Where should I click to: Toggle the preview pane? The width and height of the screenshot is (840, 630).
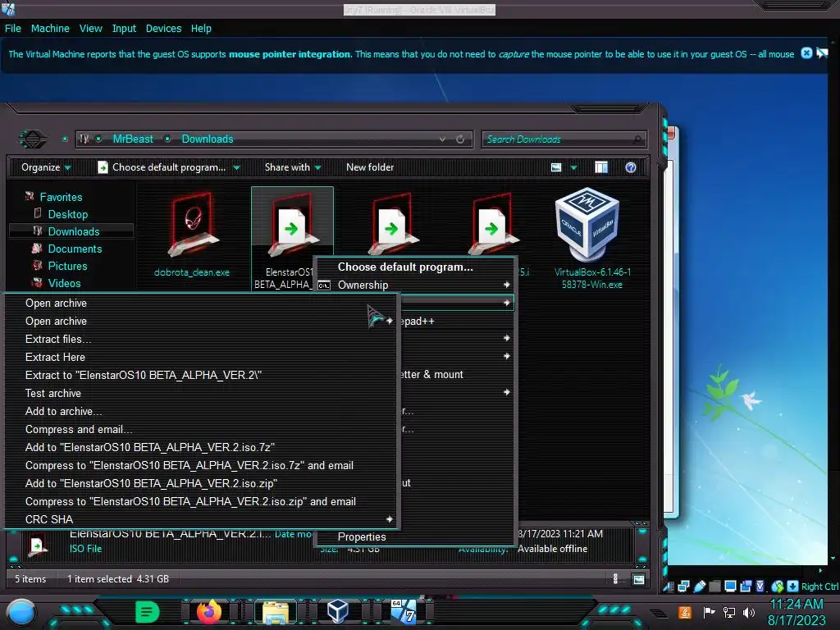tap(601, 167)
